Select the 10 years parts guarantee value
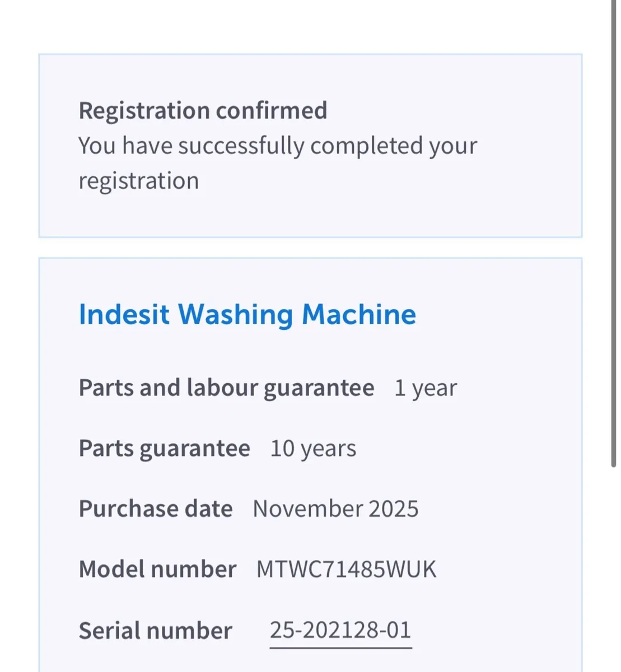 point(313,447)
